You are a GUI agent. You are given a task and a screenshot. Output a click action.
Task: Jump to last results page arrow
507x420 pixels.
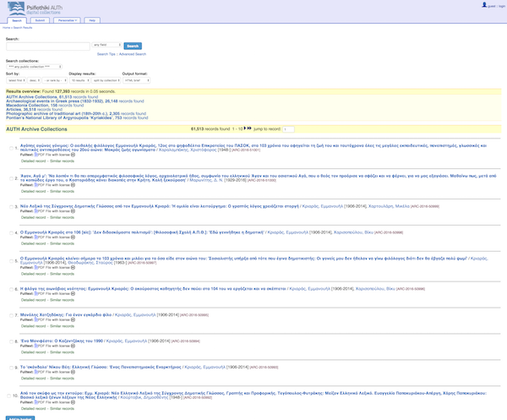coord(251,128)
